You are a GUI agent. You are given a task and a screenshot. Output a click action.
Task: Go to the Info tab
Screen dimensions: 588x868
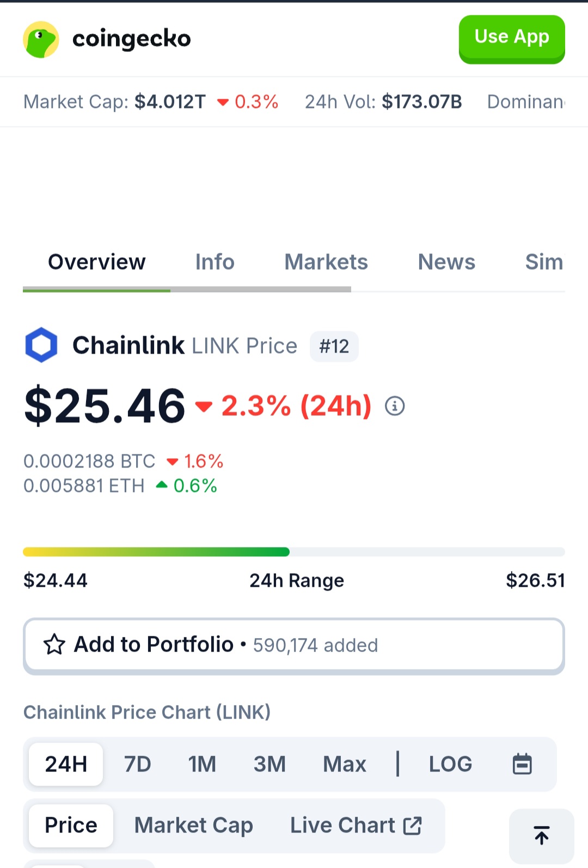[215, 262]
